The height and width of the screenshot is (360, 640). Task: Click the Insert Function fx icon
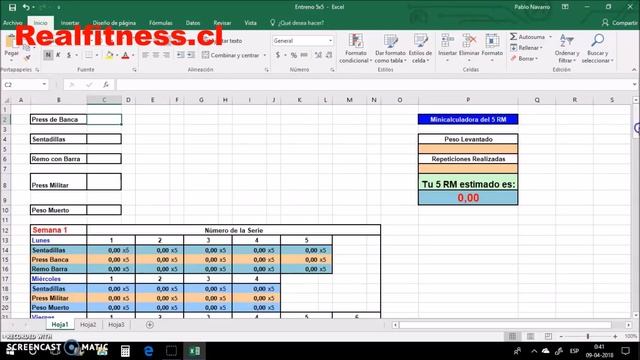point(106,84)
